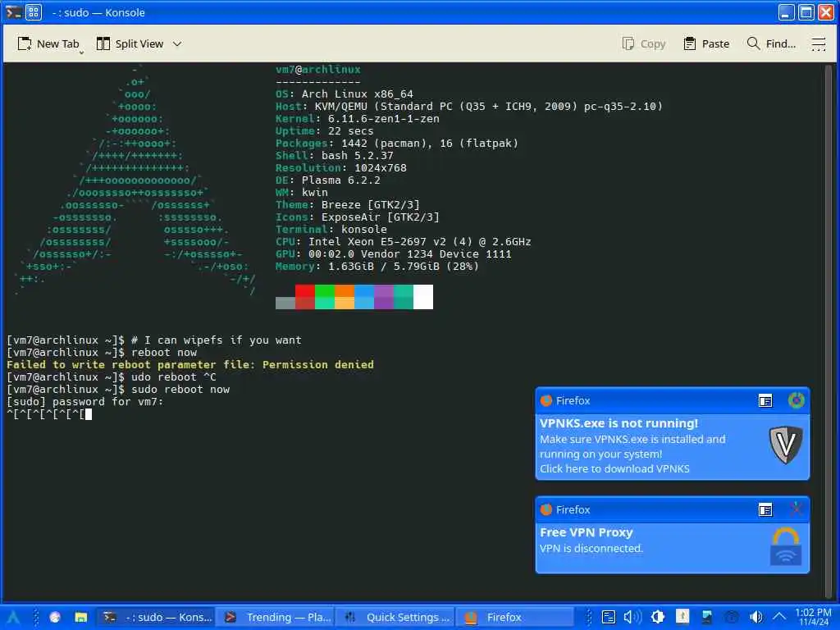
Task: Click the Kernel 6.11.6-zen1-1-zen line
Action: pos(358,119)
